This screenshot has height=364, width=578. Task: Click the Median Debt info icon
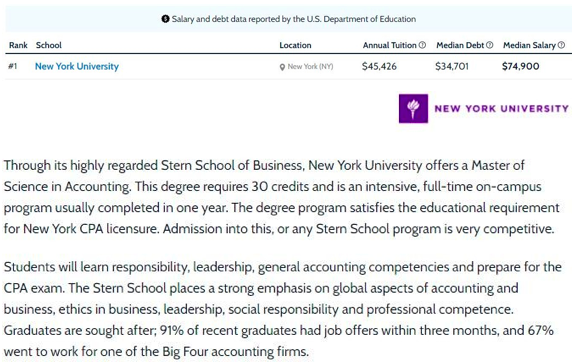tap(490, 45)
